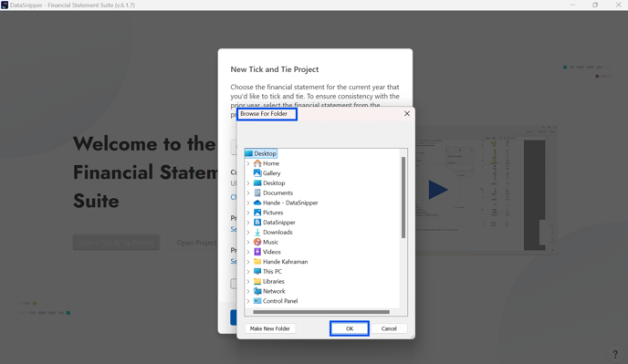
Task: Select the Gallery tree label
Action: (271, 173)
